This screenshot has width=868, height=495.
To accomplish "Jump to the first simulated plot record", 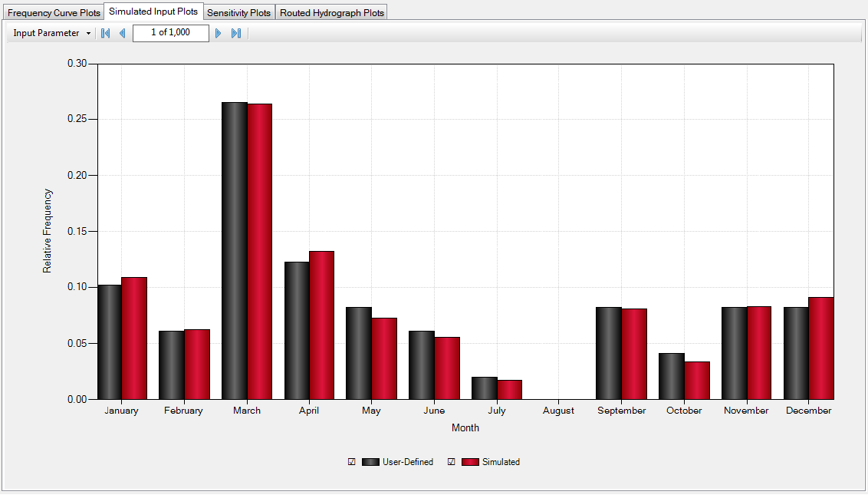I will 105,33.
